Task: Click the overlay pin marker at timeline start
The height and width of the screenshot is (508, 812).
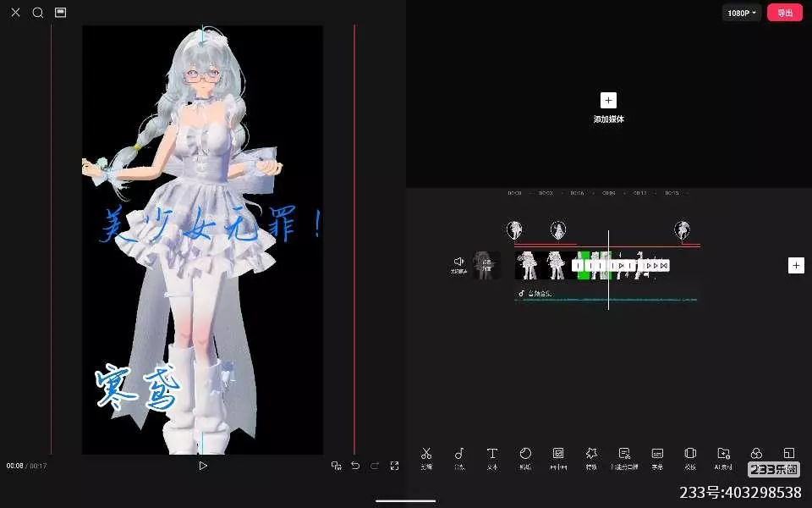Action: click(x=514, y=230)
